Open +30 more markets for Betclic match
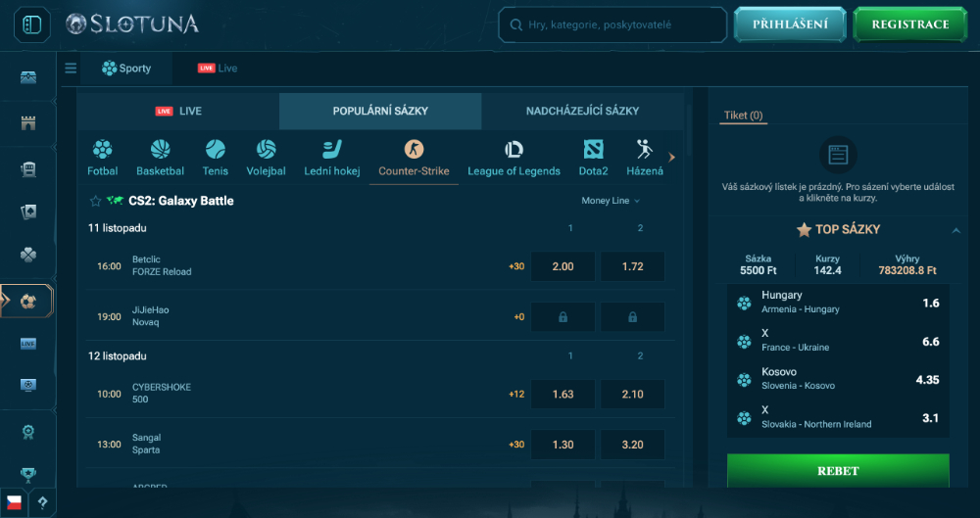 (x=516, y=266)
